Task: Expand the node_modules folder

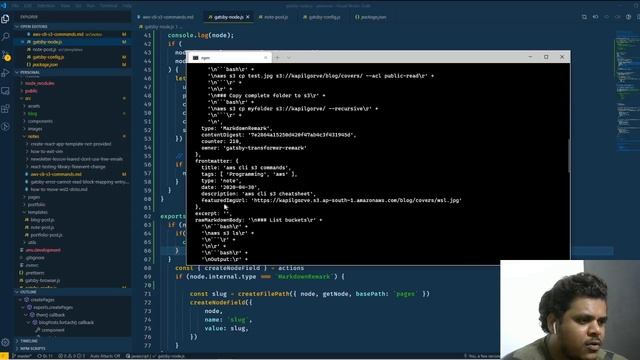Action: pyautogui.click(x=40, y=83)
